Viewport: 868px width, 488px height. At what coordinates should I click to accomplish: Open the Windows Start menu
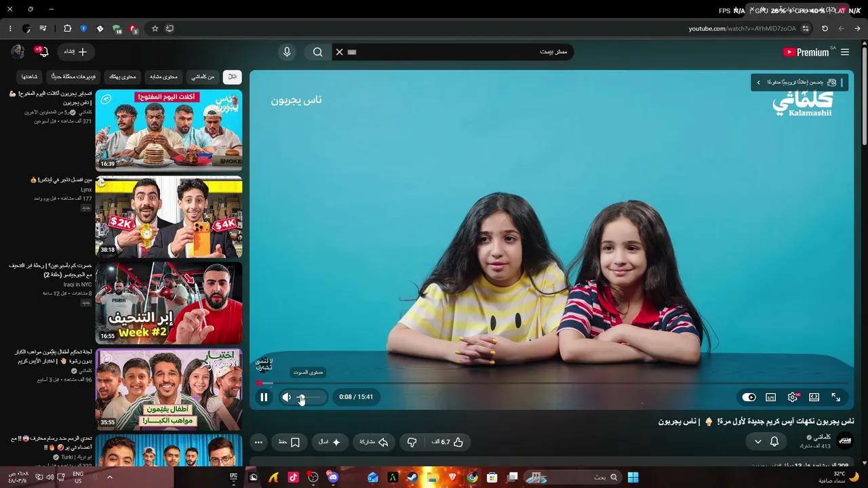[x=633, y=477]
